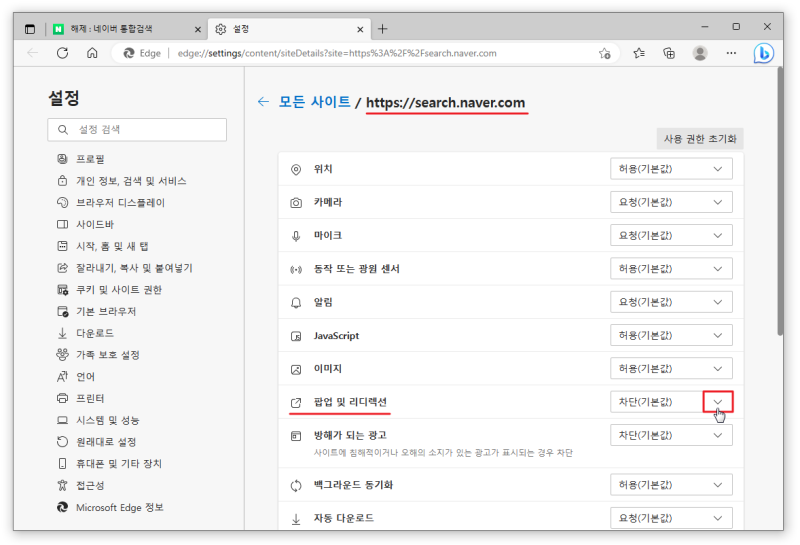Open the 위치 permission dropdown
800x545 pixels.
pos(671,169)
